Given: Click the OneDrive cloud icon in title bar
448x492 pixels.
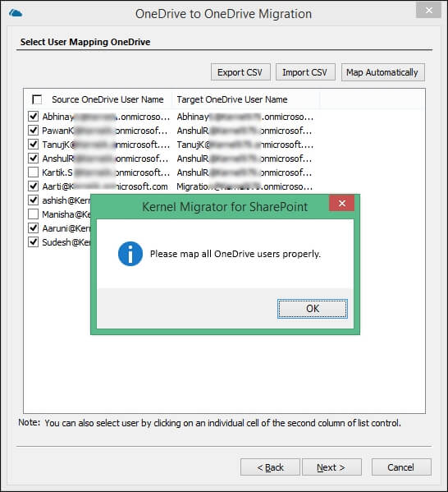Looking at the screenshot, I should (16, 13).
